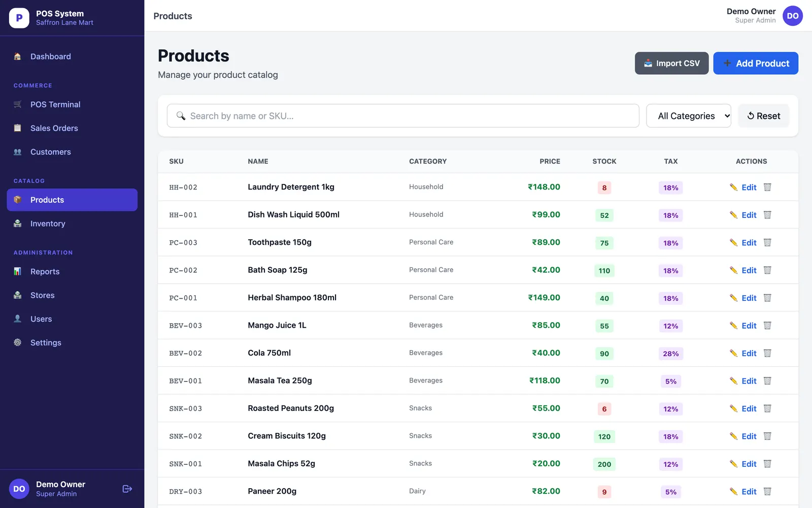Click SKU BEV-003 cell
The width and height of the screenshot is (812, 508).
click(x=186, y=326)
